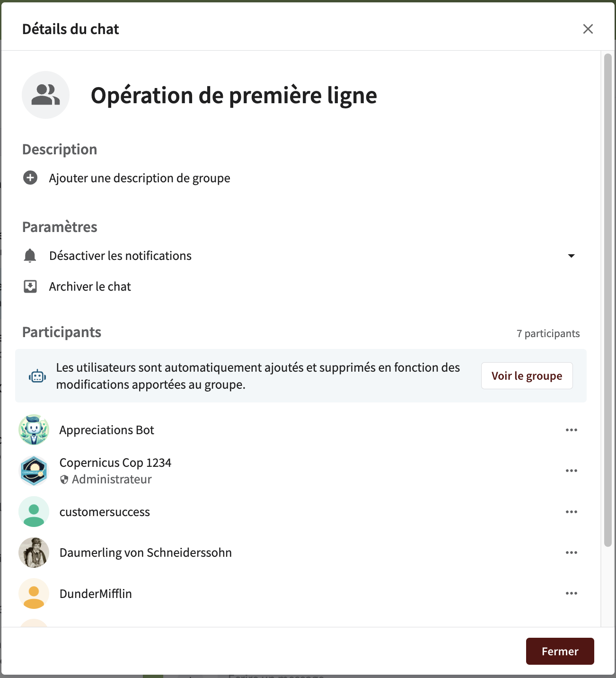Click the notification bell icon
Screen dimensions: 616x678
click(x=30, y=256)
